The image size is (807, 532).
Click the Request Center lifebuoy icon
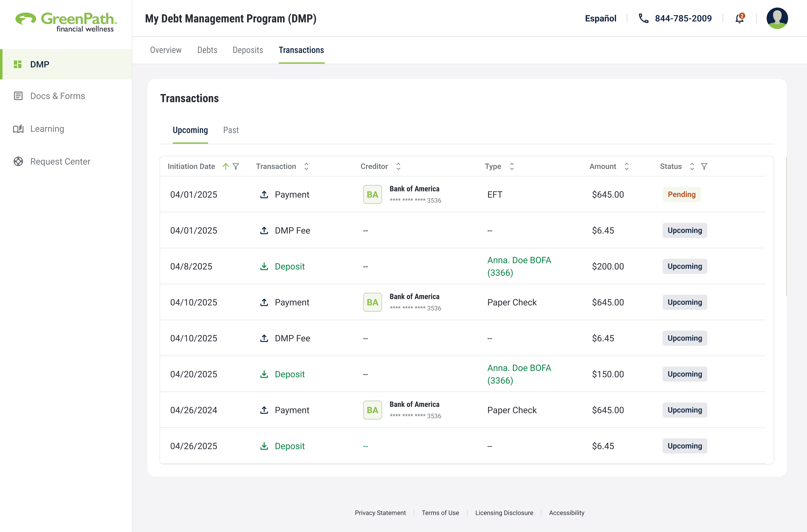tap(18, 162)
